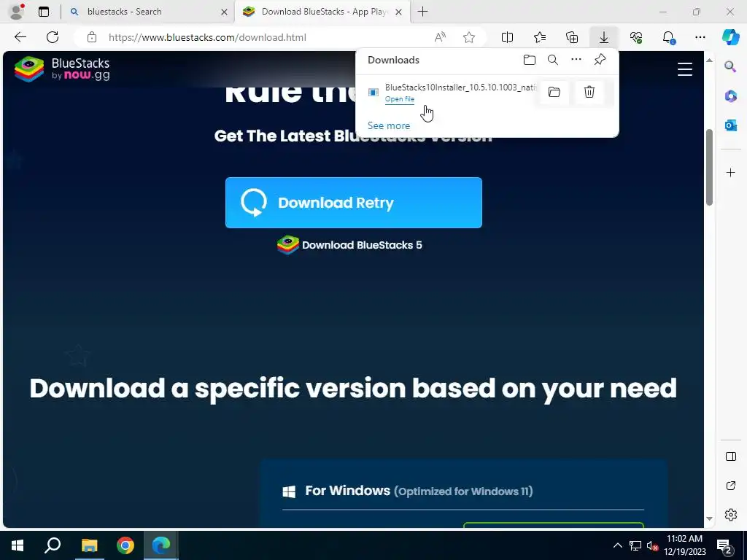Delete the BlueStacks installer download
Viewport: 747px width, 560px height.
[589, 92]
